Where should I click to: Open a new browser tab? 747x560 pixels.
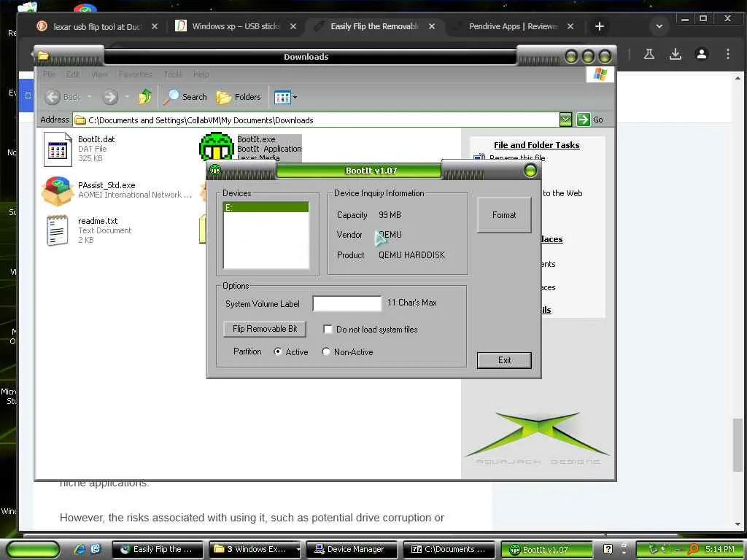click(x=600, y=27)
